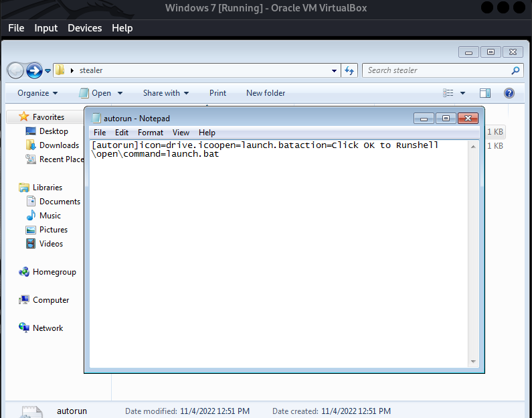The width and height of the screenshot is (532, 418).
Task: Click the Favorites star icon
Action: click(23, 117)
